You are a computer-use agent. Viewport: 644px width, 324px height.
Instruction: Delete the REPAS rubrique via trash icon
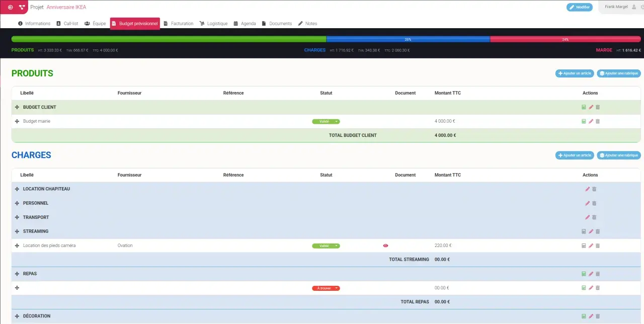pos(598,274)
